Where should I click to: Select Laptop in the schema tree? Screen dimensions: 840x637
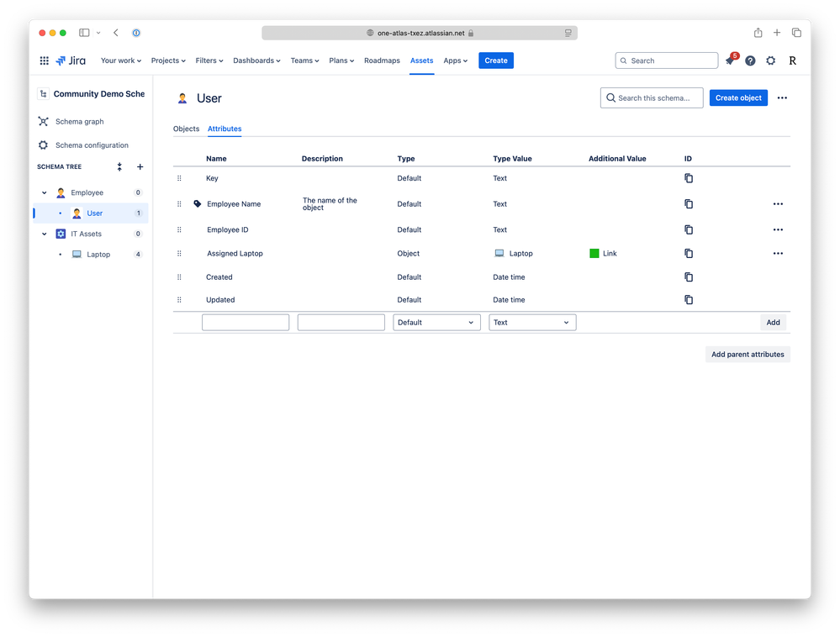(x=91, y=255)
